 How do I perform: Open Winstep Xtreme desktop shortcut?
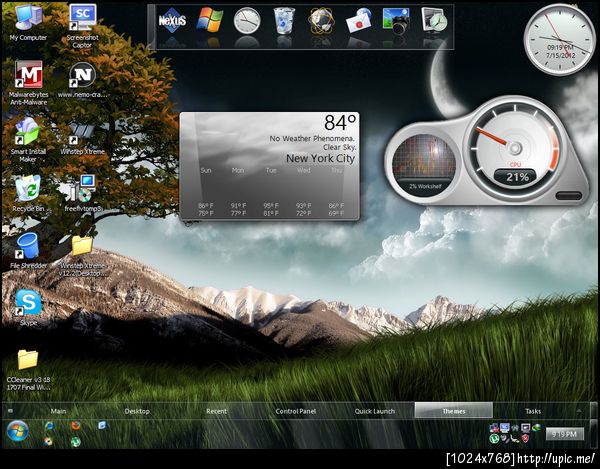pyautogui.click(x=82, y=138)
